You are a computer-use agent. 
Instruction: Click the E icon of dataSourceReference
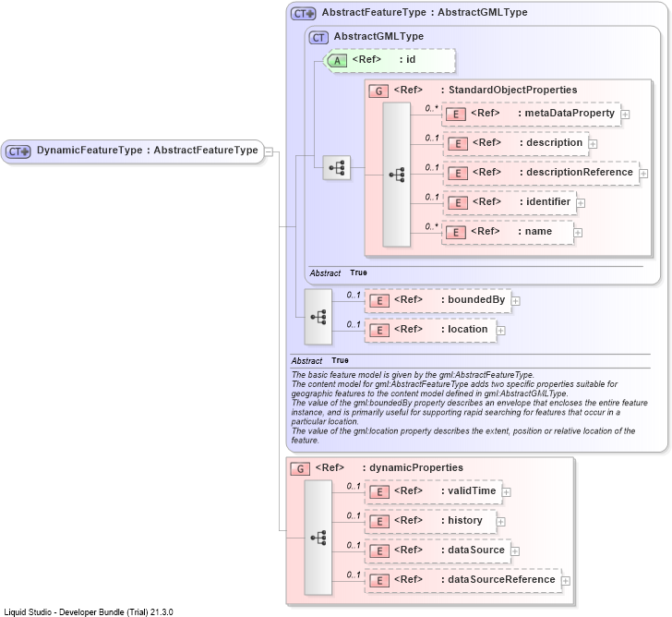click(379, 581)
